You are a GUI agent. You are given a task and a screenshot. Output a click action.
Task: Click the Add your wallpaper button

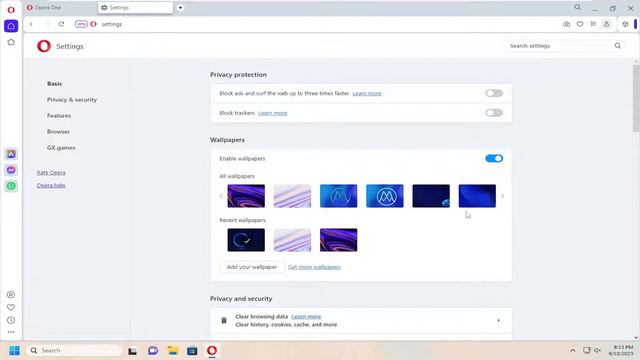point(252,267)
